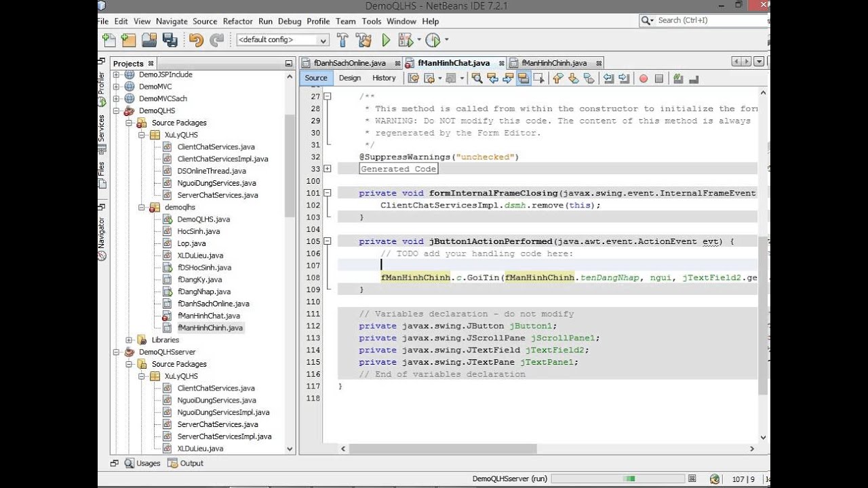The height and width of the screenshot is (488, 868).
Task: Open the Refactor menu
Action: [x=237, y=21]
